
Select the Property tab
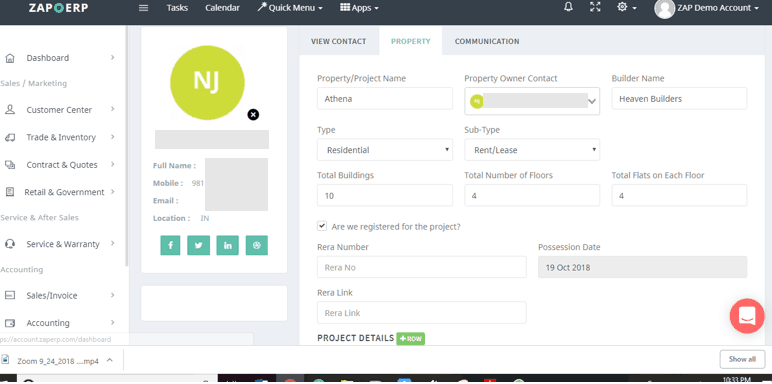coord(411,41)
